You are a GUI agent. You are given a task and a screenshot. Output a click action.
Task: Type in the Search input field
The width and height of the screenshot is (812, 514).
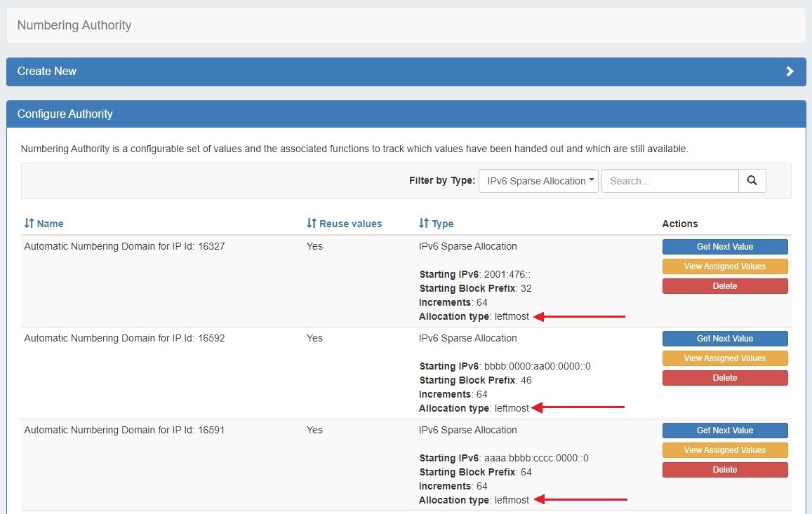tap(670, 181)
